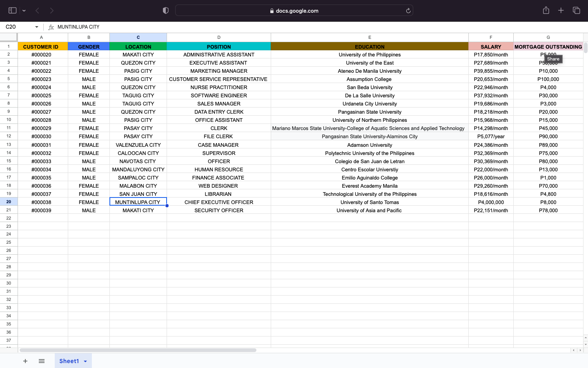
Task: Open the sidebar options chevron
Action: pos(24,11)
